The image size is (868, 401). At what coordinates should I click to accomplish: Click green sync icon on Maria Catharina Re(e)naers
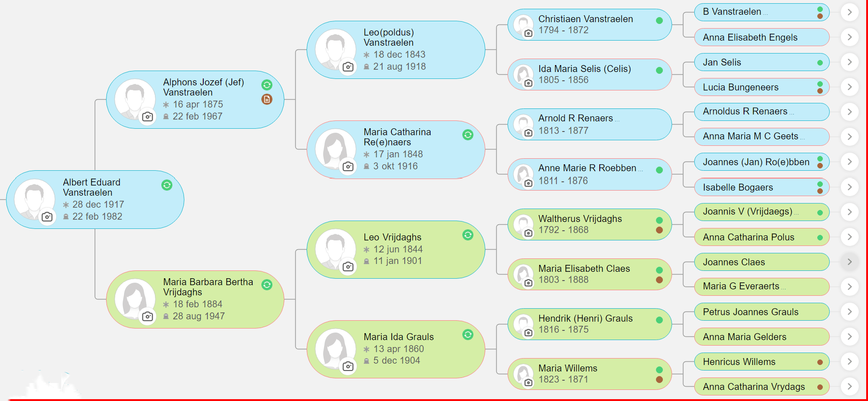click(468, 135)
